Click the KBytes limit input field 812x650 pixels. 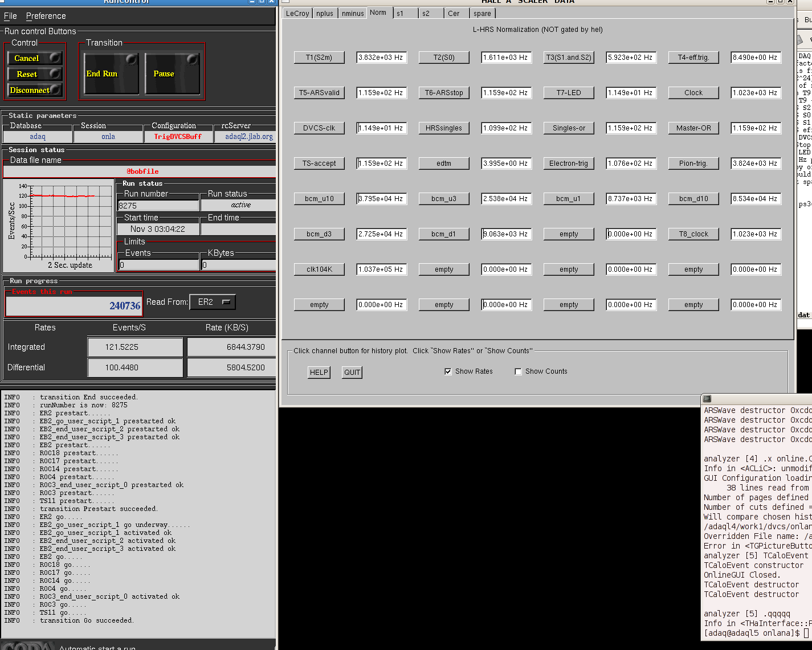tap(238, 265)
